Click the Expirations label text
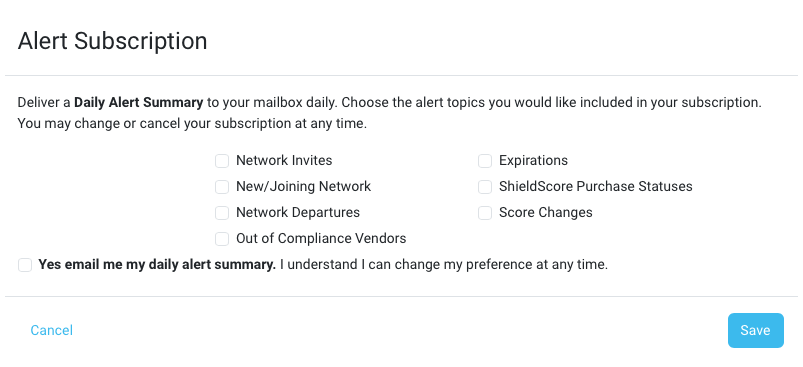This screenshot has width=803, height=367. (x=534, y=161)
